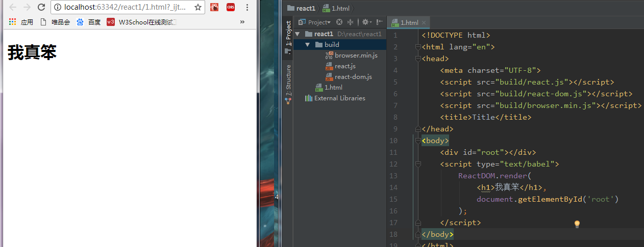Click line number 5 in the gutter

tap(395, 82)
